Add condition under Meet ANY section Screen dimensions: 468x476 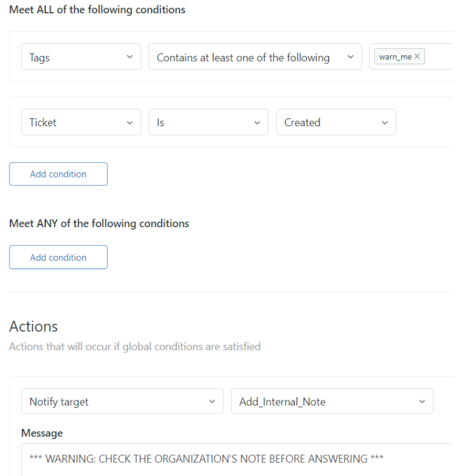[x=58, y=257]
